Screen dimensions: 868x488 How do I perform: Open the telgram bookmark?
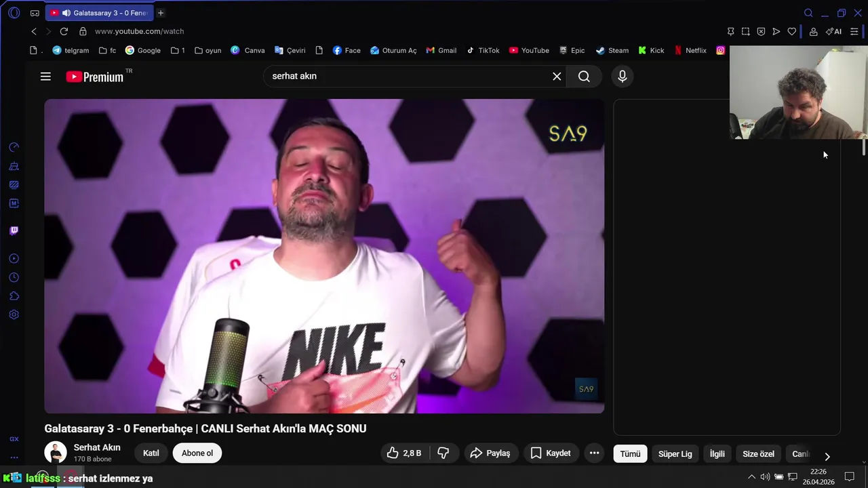click(71, 50)
